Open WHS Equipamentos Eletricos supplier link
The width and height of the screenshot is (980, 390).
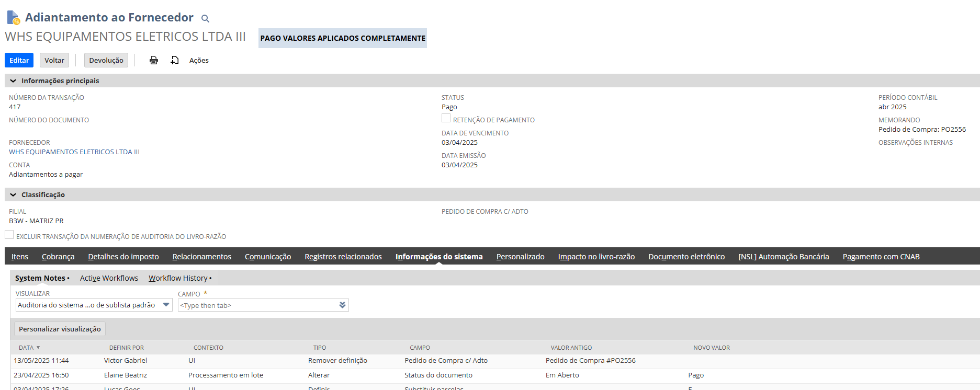pos(74,152)
